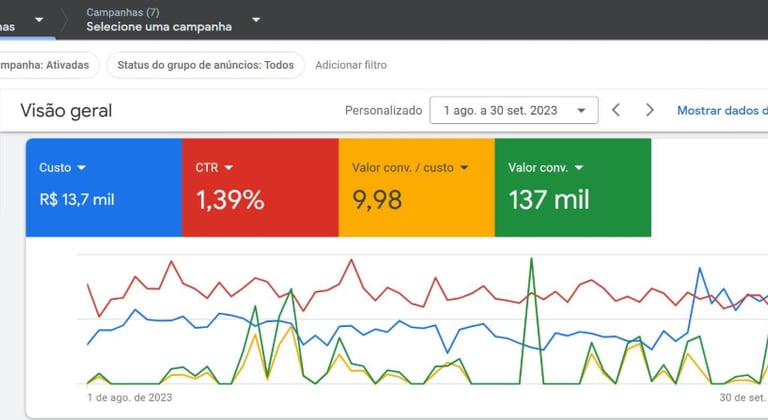Image resolution: width=768 pixels, height=420 pixels.
Task: Click 'Adicionar filtro' to add filter
Action: pyautogui.click(x=351, y=65)
